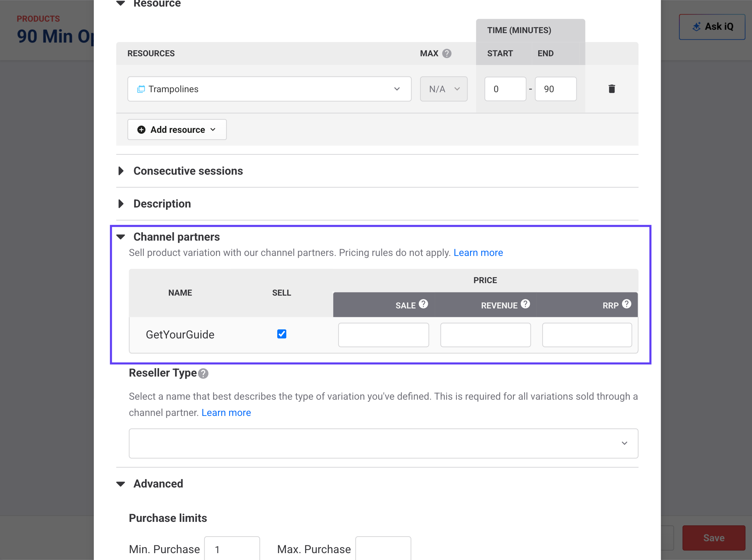Show the REVENUE price help tooltip

click(525, 304)
